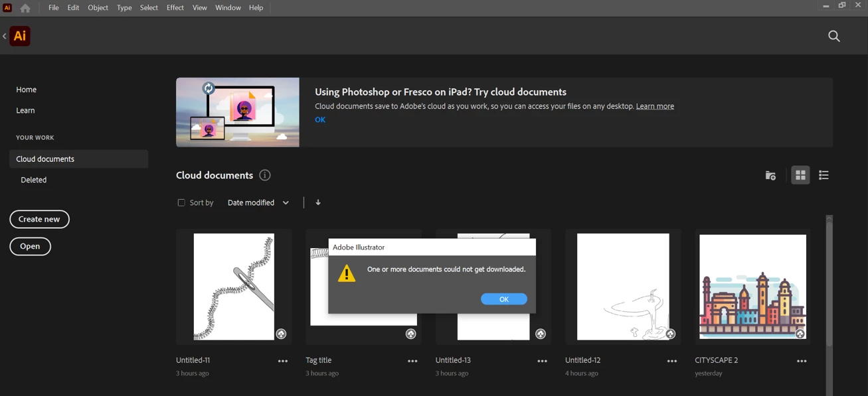This screenshot has width=868, height=396.
Task: Dismiss the banner with its OK link
Action: [x=320, y=120]
